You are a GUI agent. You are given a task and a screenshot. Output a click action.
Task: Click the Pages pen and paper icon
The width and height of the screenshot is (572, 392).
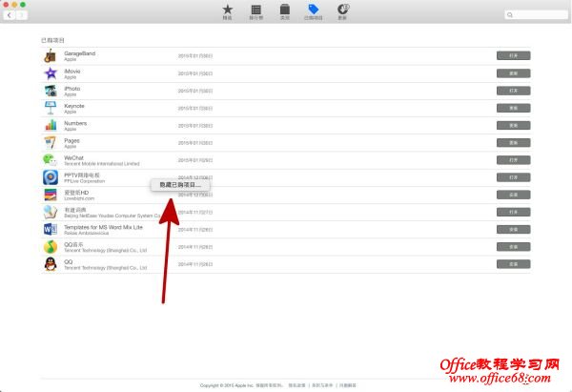[51, 143]
